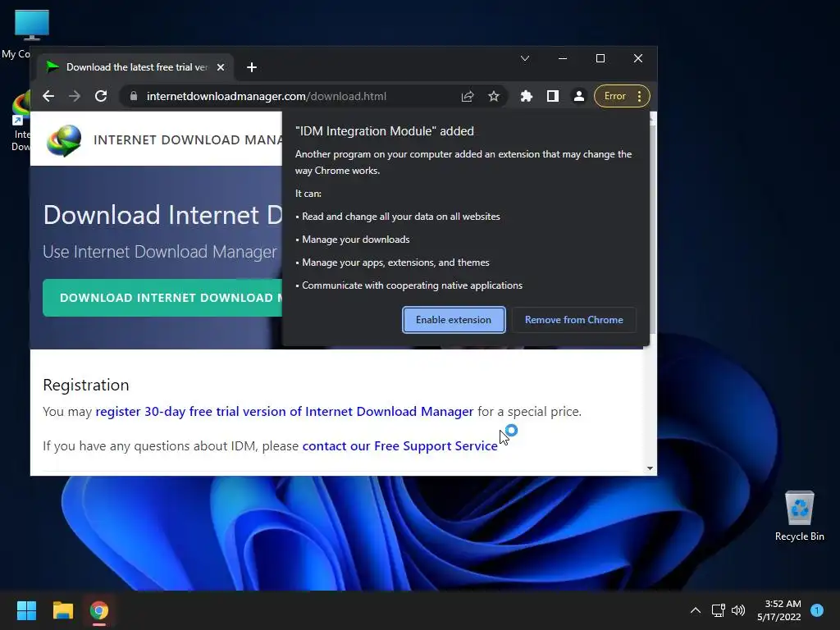Open the register 30-day free trial link

tap(285, 412)
